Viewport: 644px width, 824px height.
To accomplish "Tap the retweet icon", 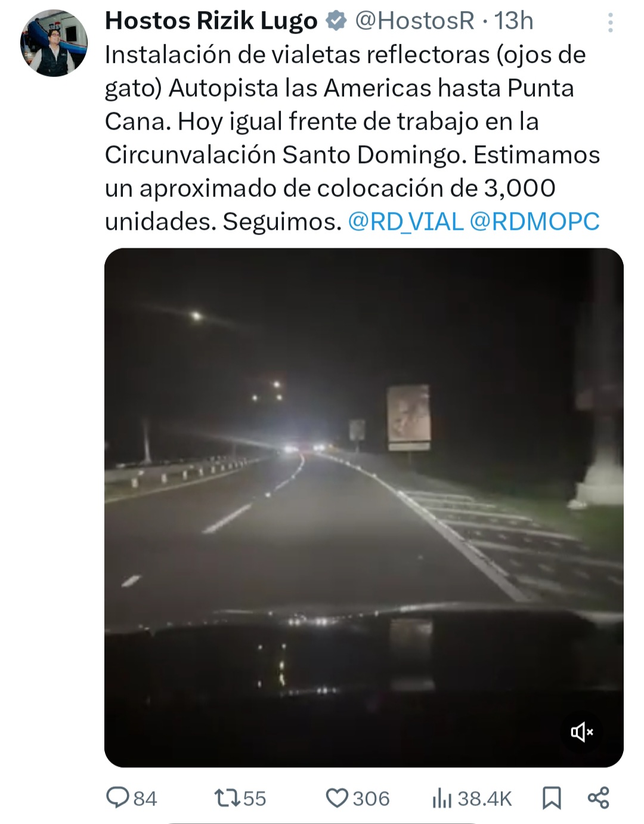I will (x=227, y=798).
